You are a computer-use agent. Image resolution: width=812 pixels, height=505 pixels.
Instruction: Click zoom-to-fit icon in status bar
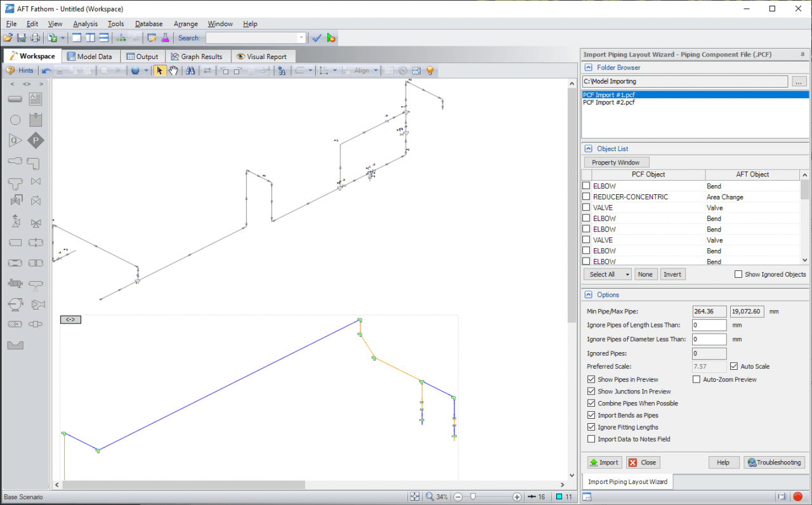pos(414,497)
